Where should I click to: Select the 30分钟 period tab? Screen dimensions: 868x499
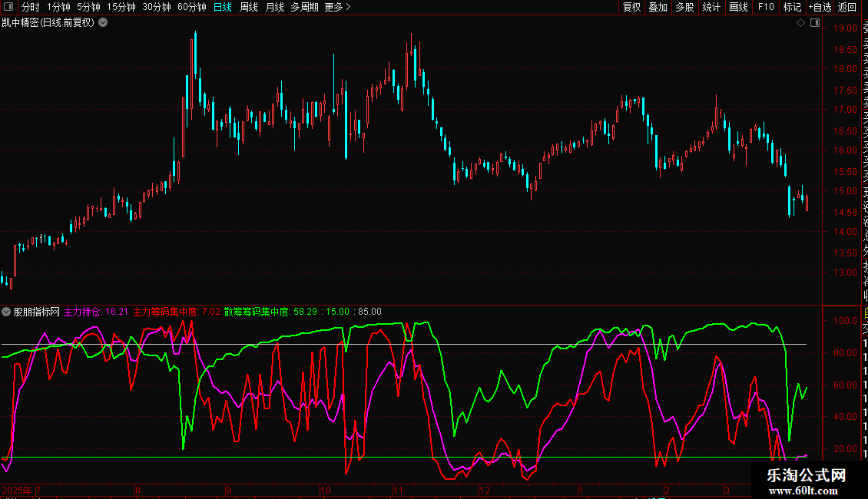point(157,7)
